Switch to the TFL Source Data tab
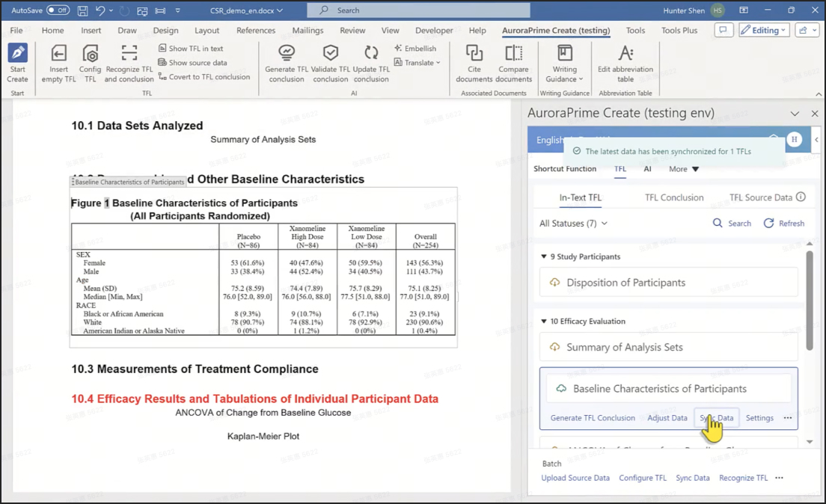Viewport: 826px width, 504px height. [x=760, y=197]
